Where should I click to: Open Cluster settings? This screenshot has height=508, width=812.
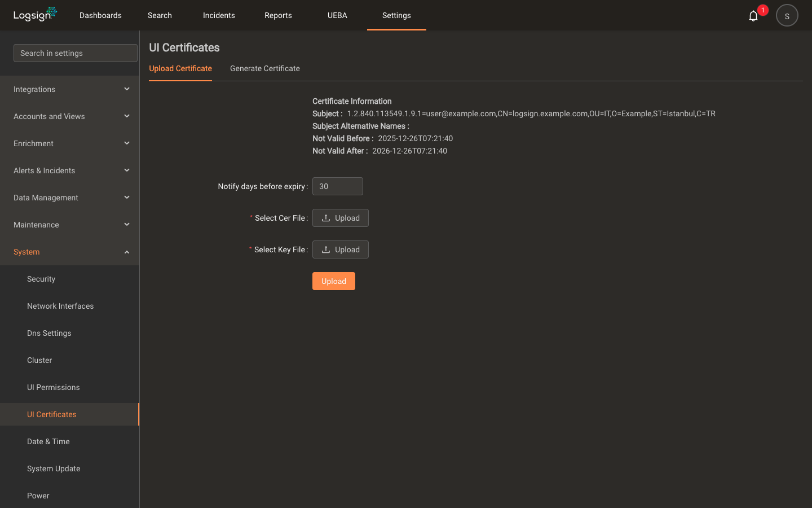70,360
